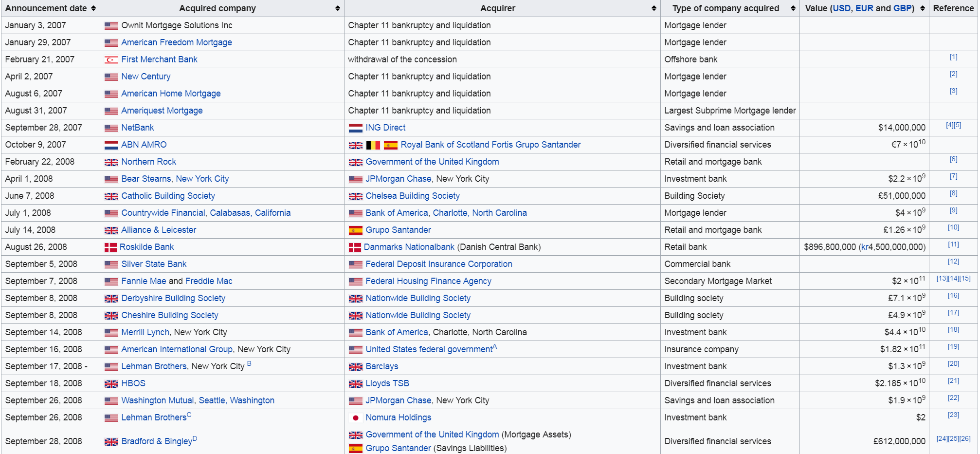Click the Danish flag beside Danmarks Nationalbank
This screenshot has width=980, height=454.
[355, 247]
